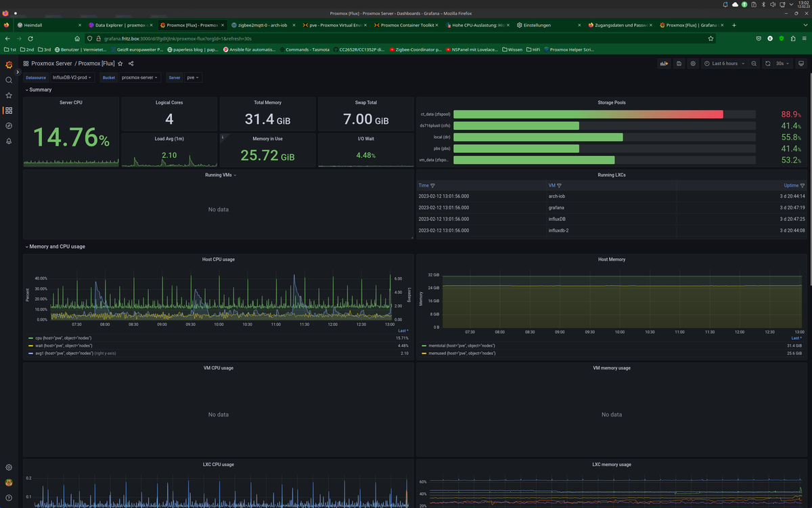Viewport: 812px width, 508px height.
Task: Open the Datasource InfluxDB-V2-prod dropdown
Action: pyautogui.click(x=72, y=78)
